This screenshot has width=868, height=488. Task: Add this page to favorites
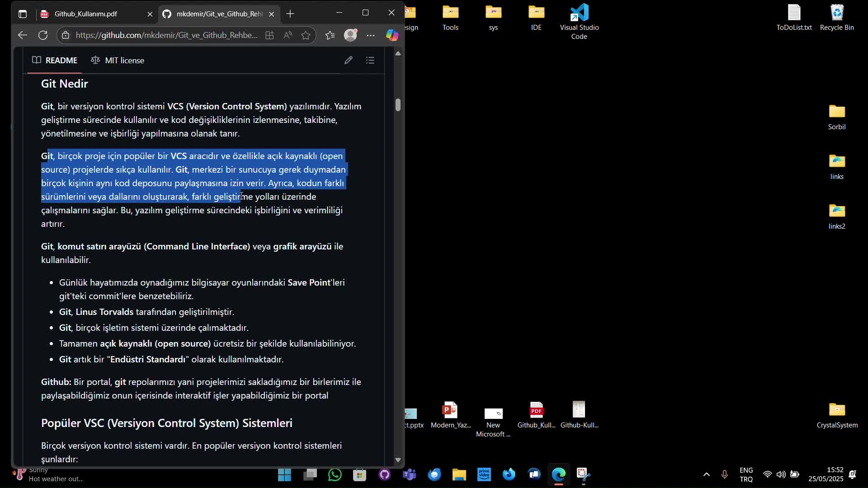pyautogui.click(x=306, y=35)
